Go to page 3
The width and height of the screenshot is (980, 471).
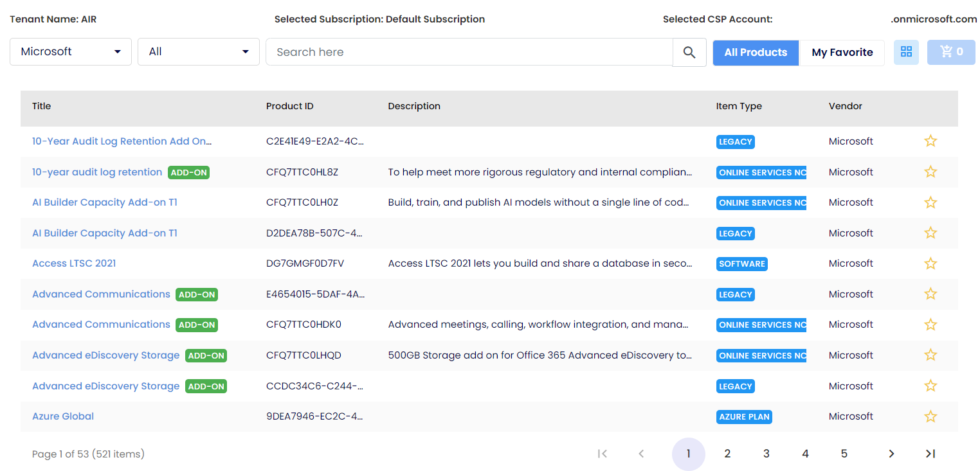[767, 454]
